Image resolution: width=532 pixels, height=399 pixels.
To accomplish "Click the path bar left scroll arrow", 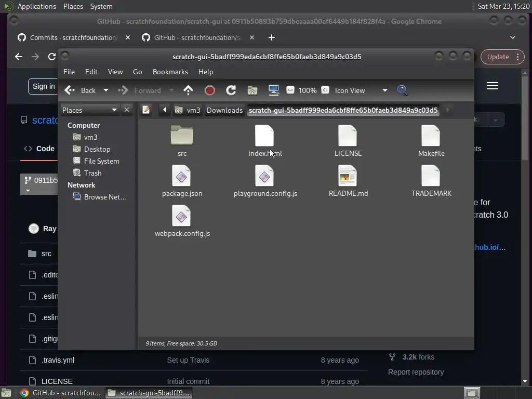I will click(165, 110).
